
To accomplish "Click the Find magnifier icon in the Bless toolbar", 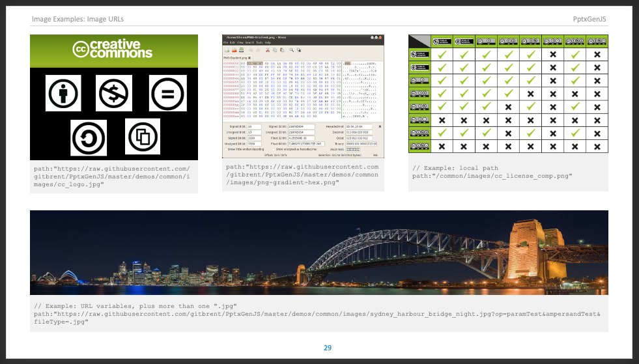I will pyautogui.click(x=292, y=50).
